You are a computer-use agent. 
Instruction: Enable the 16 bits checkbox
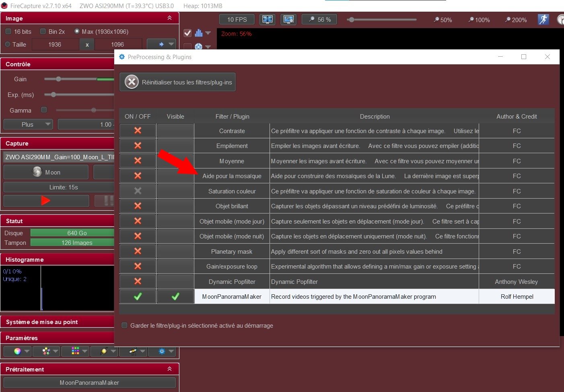(x=8, y=31)
